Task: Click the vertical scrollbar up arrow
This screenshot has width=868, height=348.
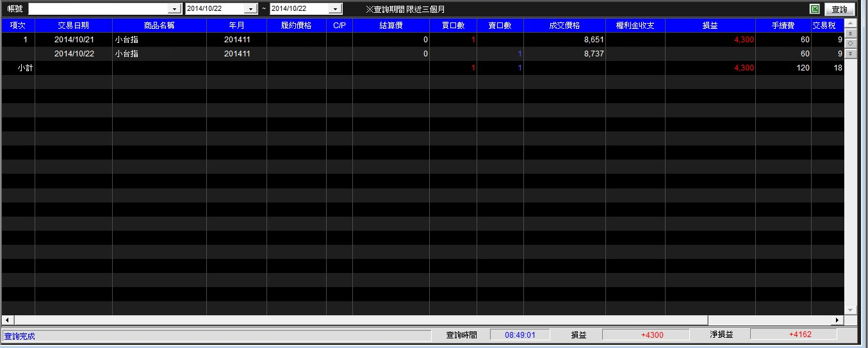Action: click(x=851, y=23)
